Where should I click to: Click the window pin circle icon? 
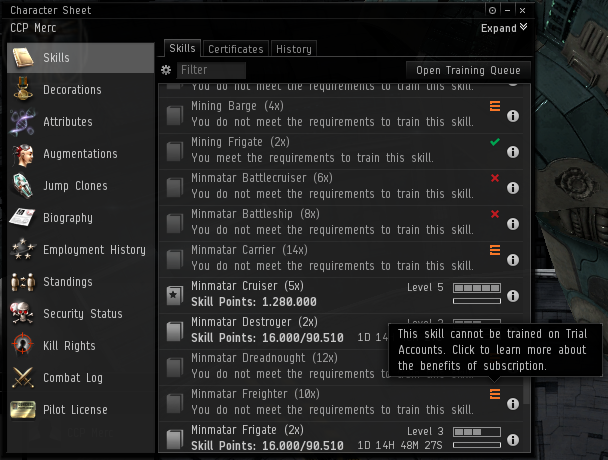pos(492,10)
